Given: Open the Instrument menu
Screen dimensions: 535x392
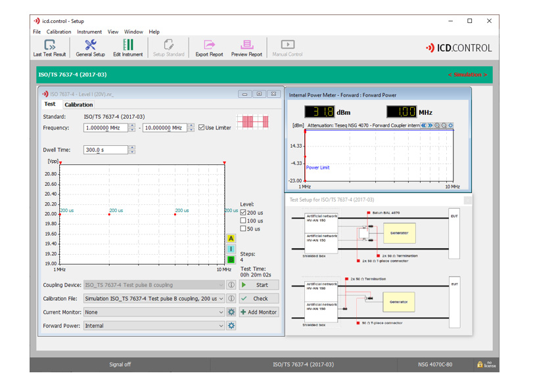Looking at the screenshot, I should [89, 32].
